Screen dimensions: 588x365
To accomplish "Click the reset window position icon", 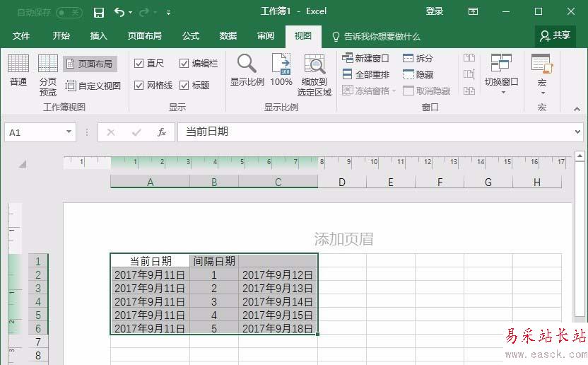I will coord(469,91).
